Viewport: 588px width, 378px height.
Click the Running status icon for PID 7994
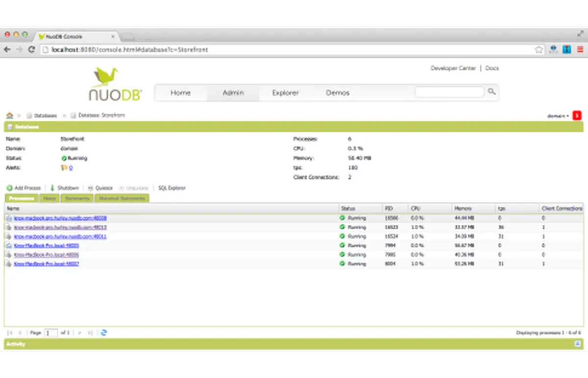point(343,246)
